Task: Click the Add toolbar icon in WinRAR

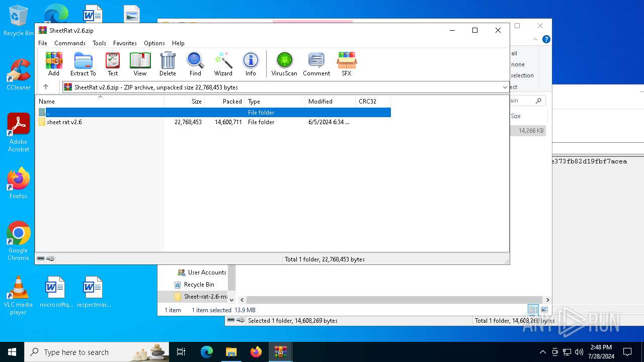Action: [x=54, y=64]
